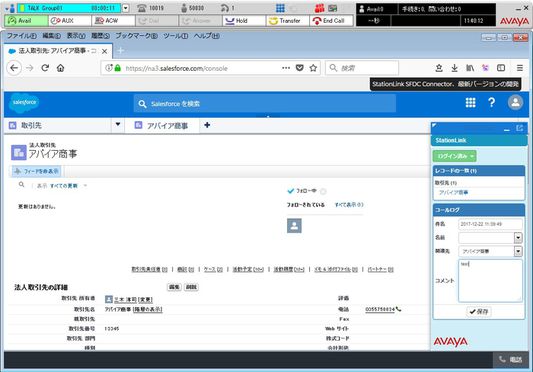Click the 履歴の表示 link beside account name

[x=148, y=309]
